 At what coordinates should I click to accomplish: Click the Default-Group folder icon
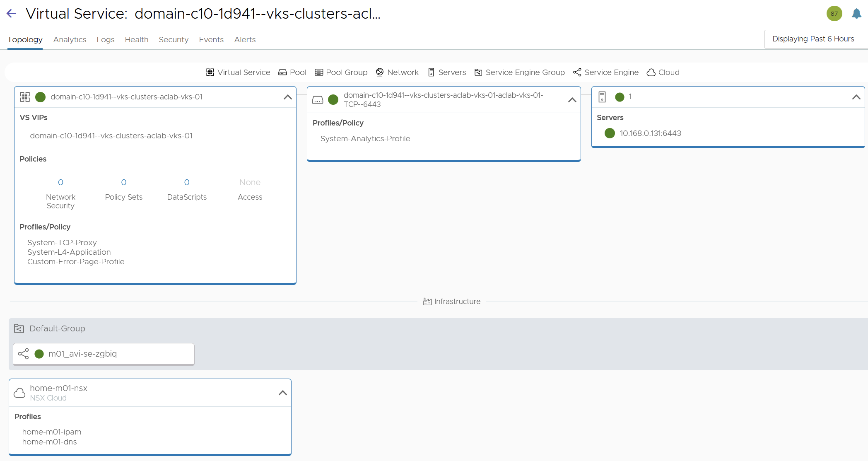tap(19, 328)
